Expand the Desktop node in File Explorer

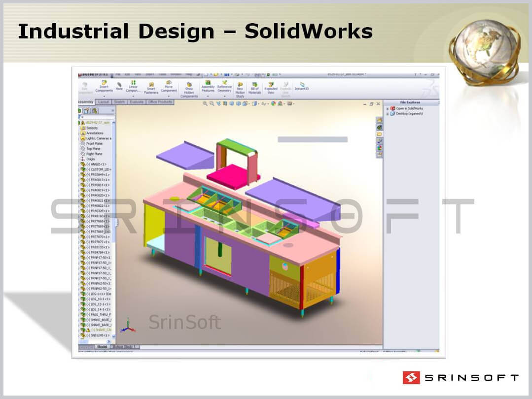pos(388,114)
